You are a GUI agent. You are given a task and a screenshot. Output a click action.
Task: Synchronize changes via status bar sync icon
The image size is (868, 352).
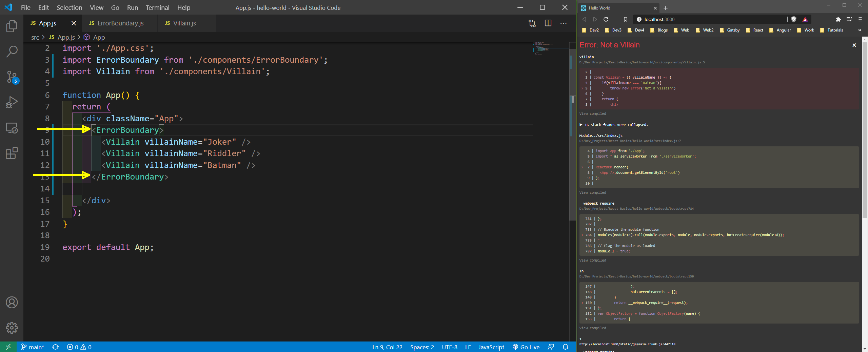point(56,347)
